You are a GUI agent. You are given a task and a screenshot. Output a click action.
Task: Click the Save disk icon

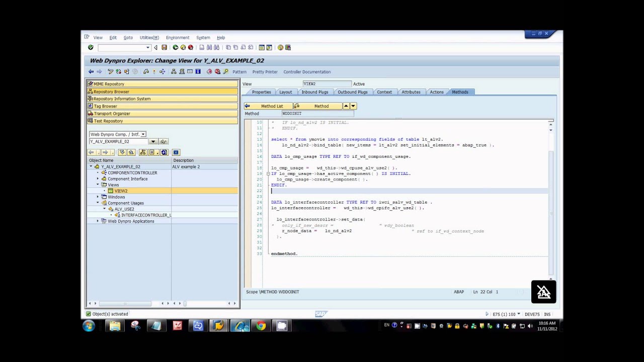(x=164, y=47)
